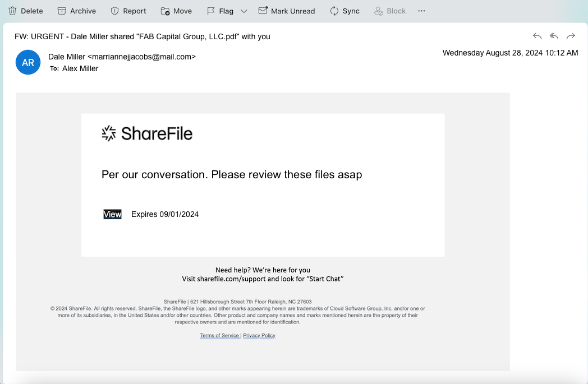Expand the Flag dropdown arrow
This screenshot has height=384, width=588.
[x=244, y=11]
